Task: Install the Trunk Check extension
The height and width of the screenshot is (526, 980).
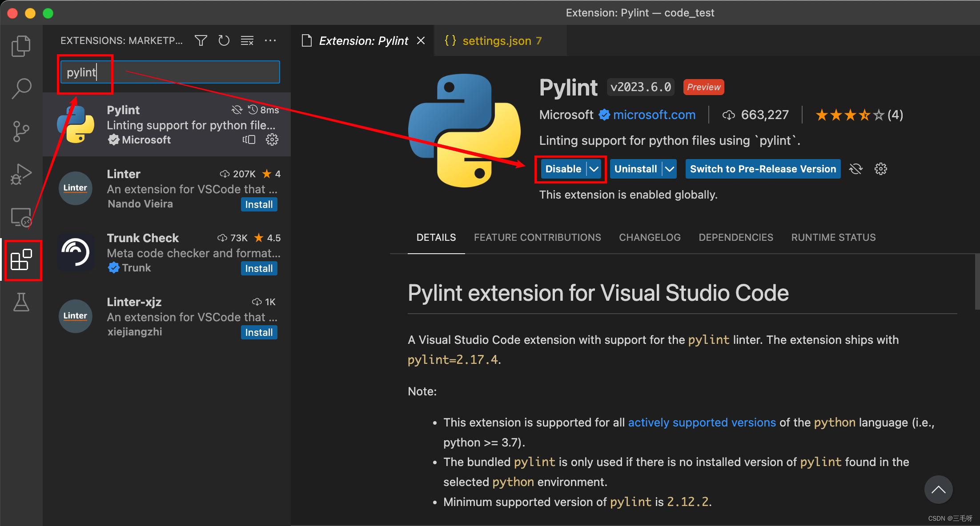Action: click(x=259, y=268)
